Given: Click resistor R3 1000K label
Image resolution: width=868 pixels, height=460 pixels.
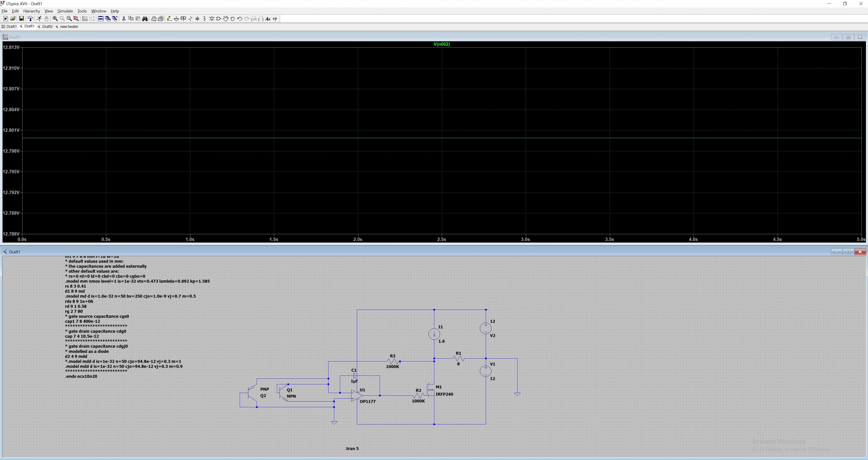Looking at the screenshot, I should [392, 367].
